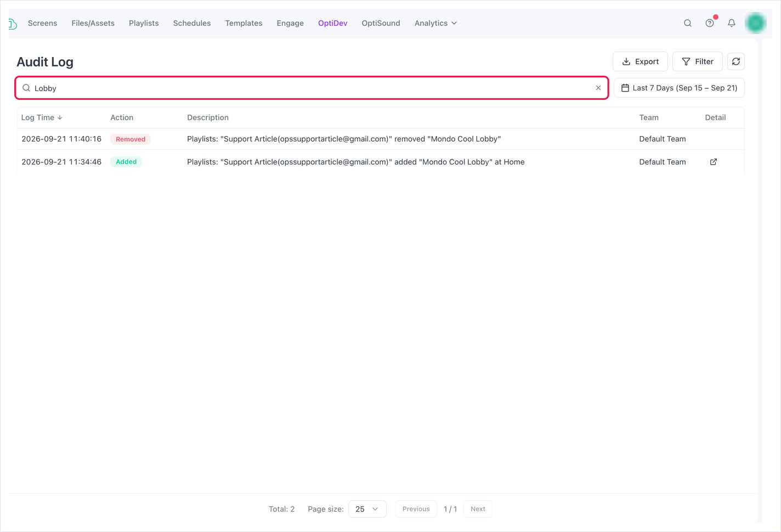Click description of removed Mondo Cool Lobby

point(344,139)
